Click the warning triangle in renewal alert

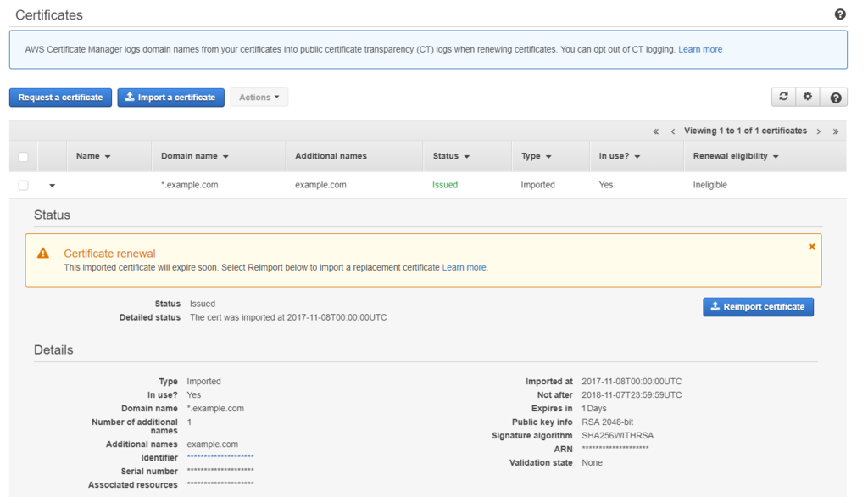point(42,254)
